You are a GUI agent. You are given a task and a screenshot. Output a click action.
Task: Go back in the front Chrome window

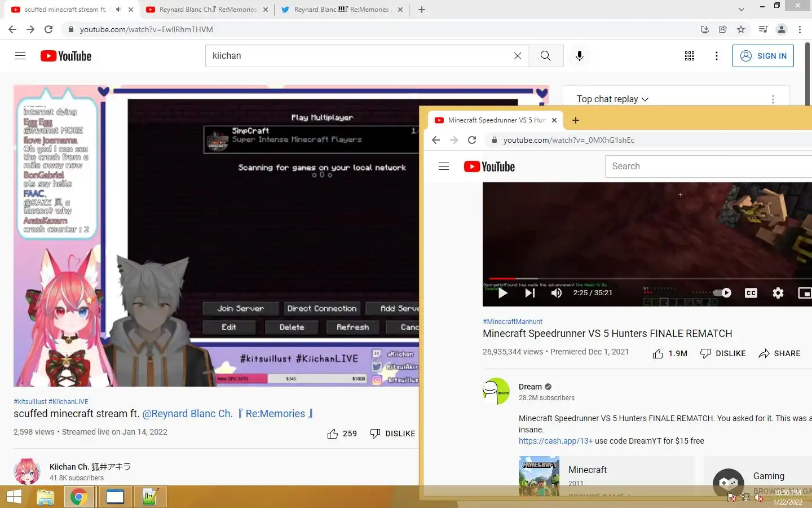pos(436,140)
